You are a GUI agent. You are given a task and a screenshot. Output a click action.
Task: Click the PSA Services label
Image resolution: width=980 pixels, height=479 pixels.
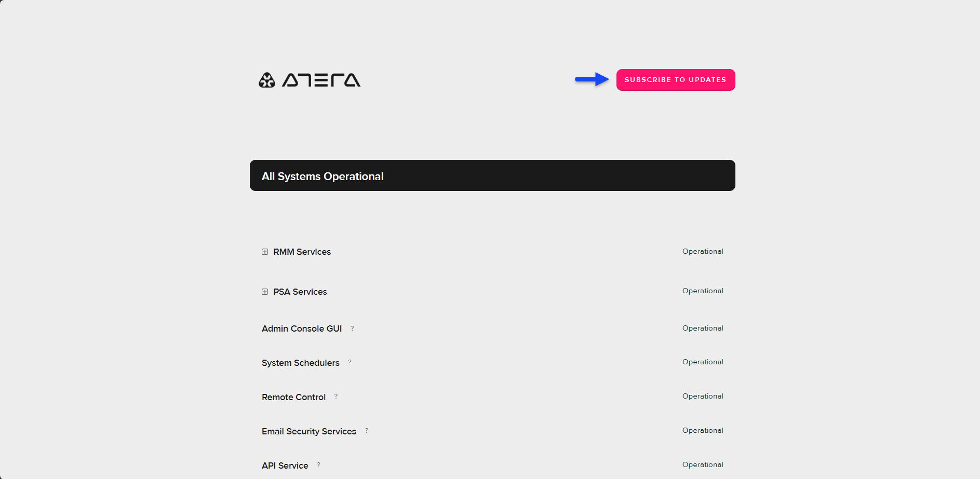[x=300, y=292]
